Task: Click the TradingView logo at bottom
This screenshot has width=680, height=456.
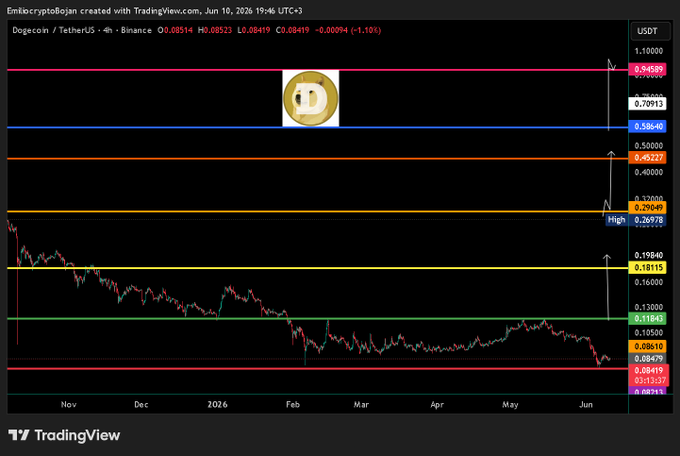Action: click(x=64, y=435)
